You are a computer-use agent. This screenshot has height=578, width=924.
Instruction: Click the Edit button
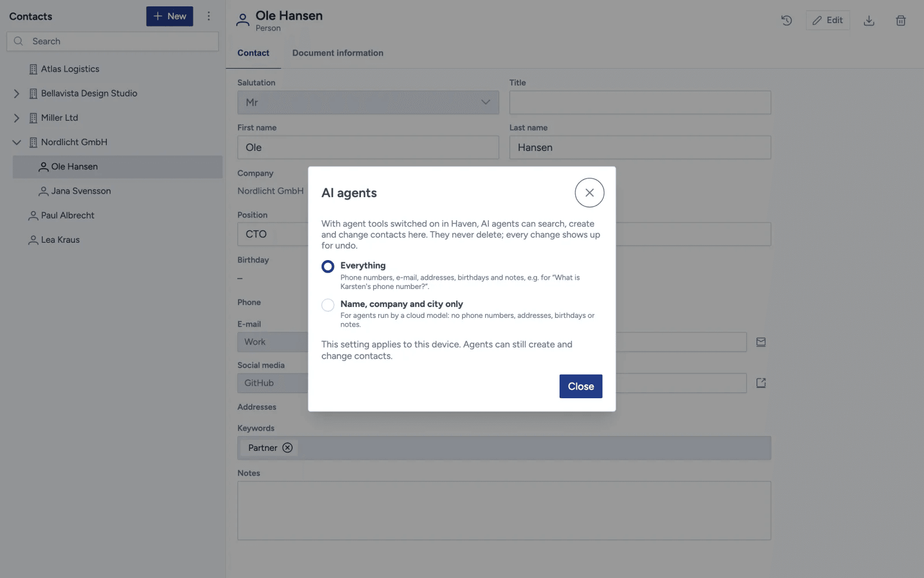828,20
